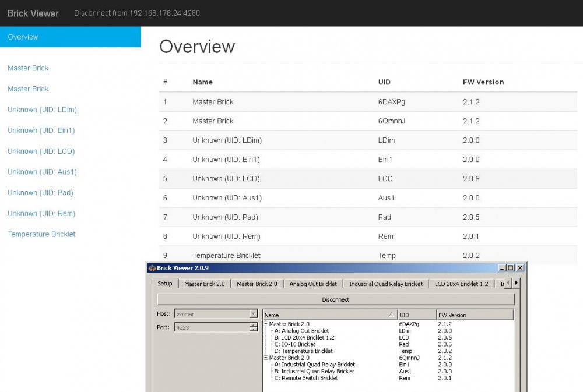The width and height of the screenshot is (583, 392).
Task: Collapse the Master Brick 2.0 node 6QmnnJ
Action: click(266, 358)
